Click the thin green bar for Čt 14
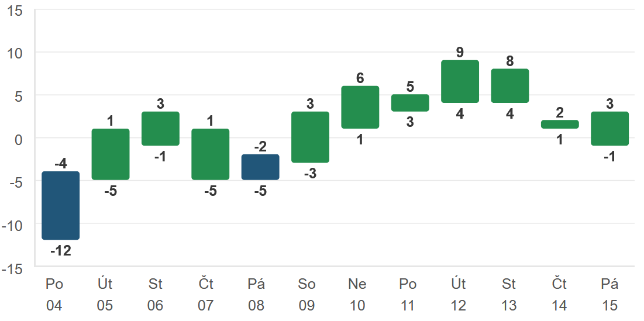 click(560, 124)
